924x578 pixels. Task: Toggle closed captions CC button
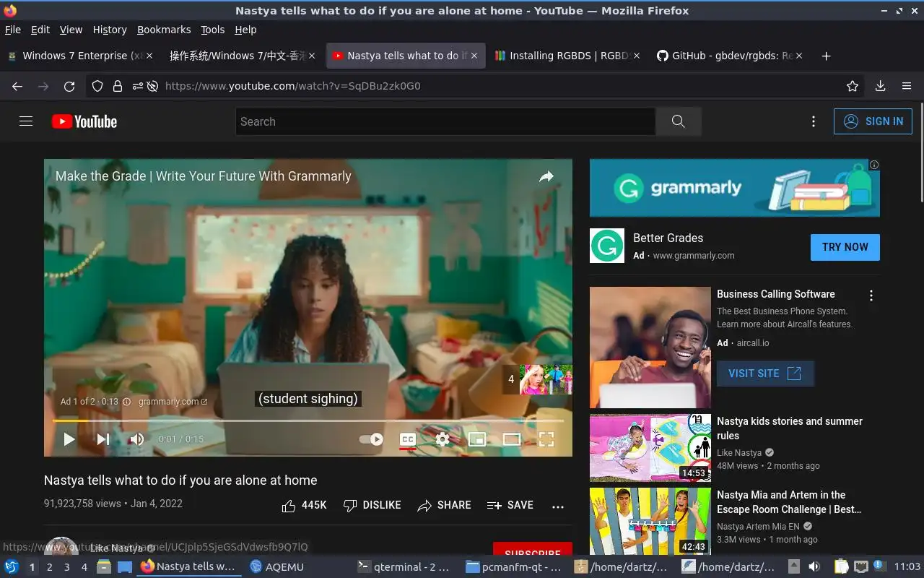[408, 439]
